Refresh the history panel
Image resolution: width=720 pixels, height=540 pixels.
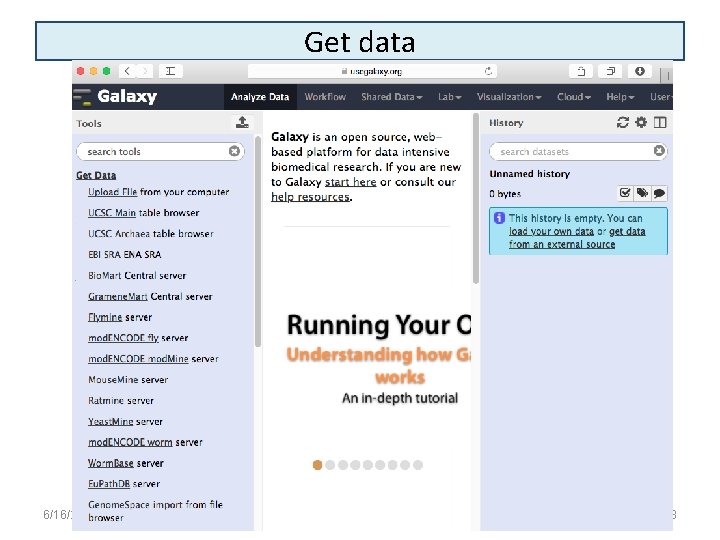pos(623,122)
